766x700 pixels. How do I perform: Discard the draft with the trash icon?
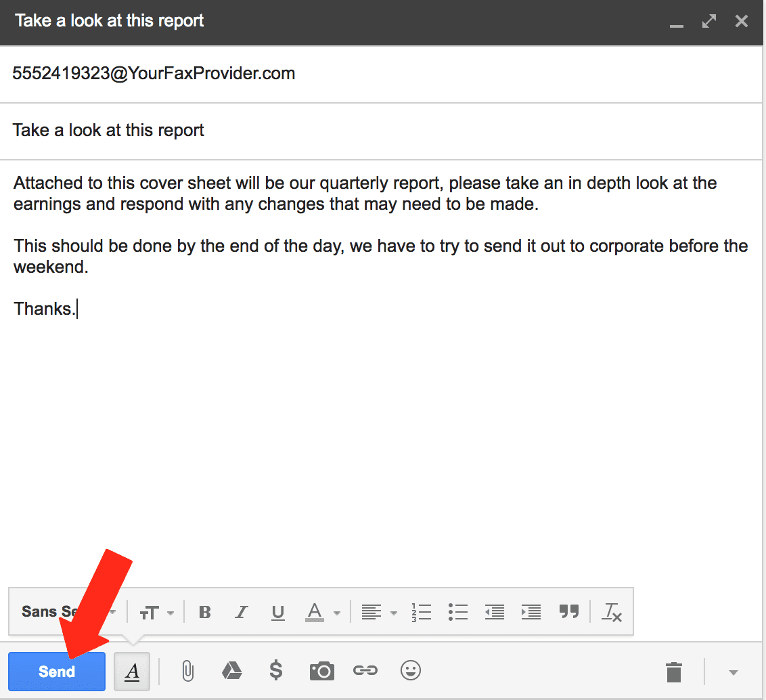click(674, 671)
